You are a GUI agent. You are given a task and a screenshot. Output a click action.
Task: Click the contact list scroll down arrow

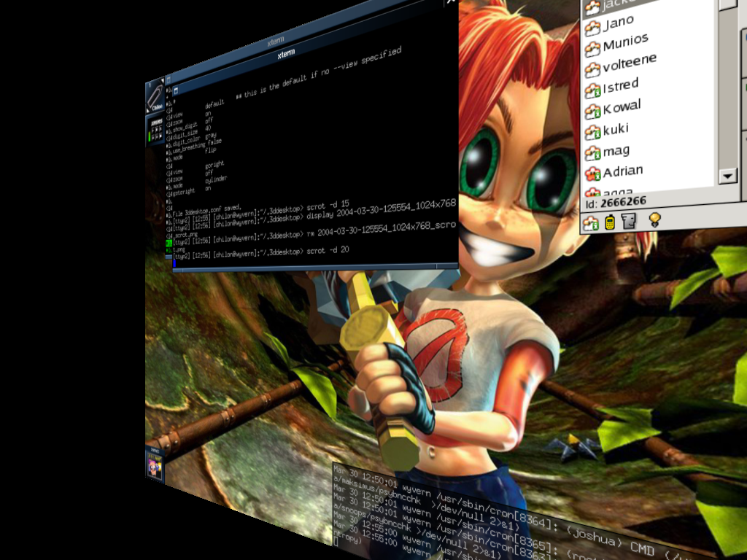tap(727, 176)
